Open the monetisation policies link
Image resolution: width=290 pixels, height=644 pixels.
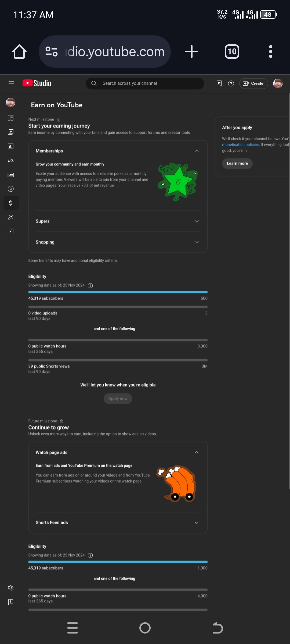[240, 145]
